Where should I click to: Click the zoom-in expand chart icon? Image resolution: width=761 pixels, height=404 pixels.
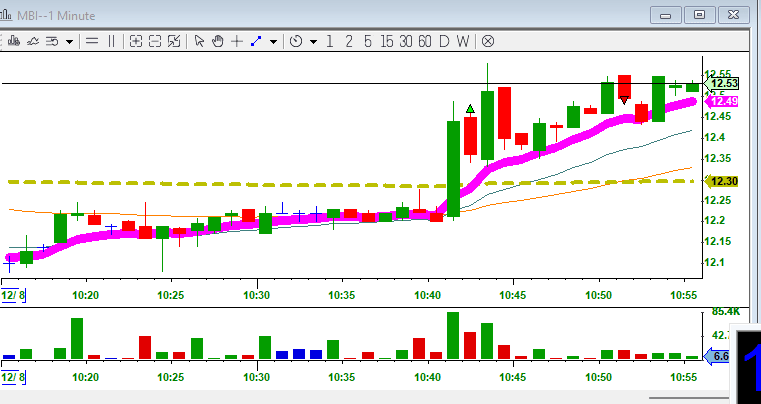(x=135, y=41)
